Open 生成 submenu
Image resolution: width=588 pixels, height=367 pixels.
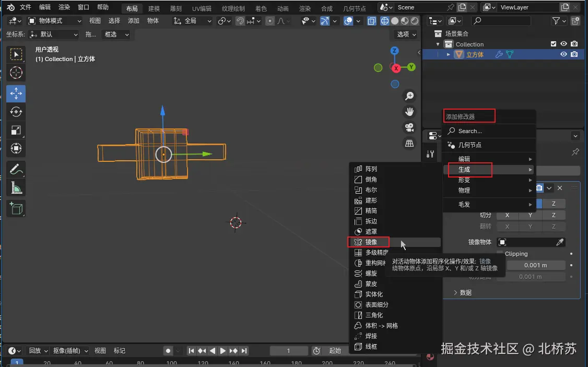(489, 170)
